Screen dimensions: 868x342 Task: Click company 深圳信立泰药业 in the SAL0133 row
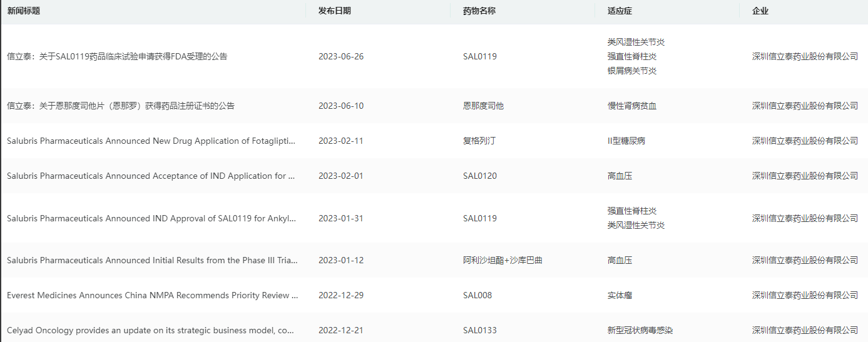pos(805,330)
